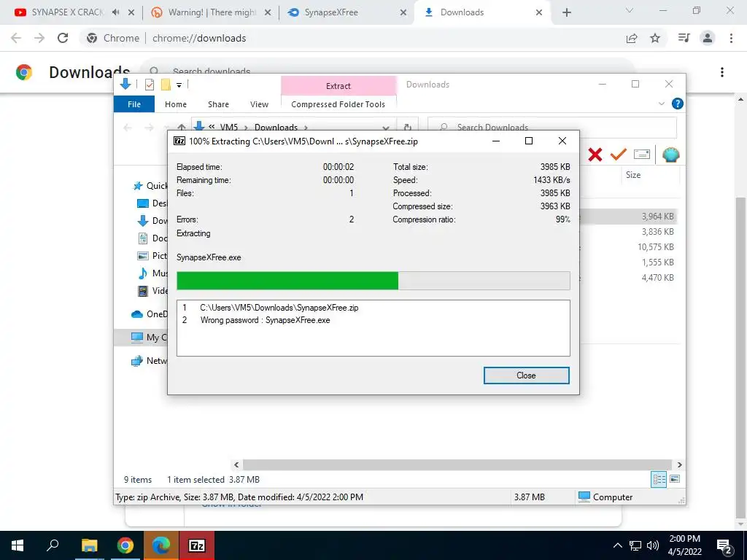Screen dimensions: 747x560
Task: Open OneDrive in Explorer navigation pane
Action: coord(149,314)
